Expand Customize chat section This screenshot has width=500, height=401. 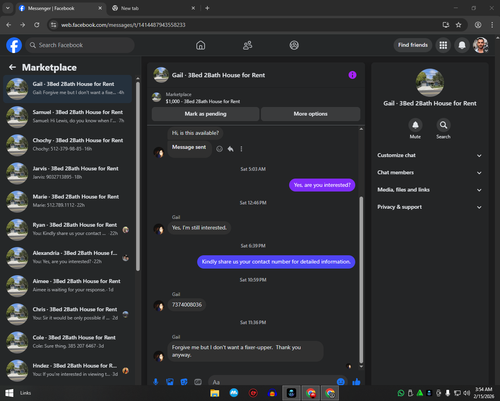click(430, 155)
